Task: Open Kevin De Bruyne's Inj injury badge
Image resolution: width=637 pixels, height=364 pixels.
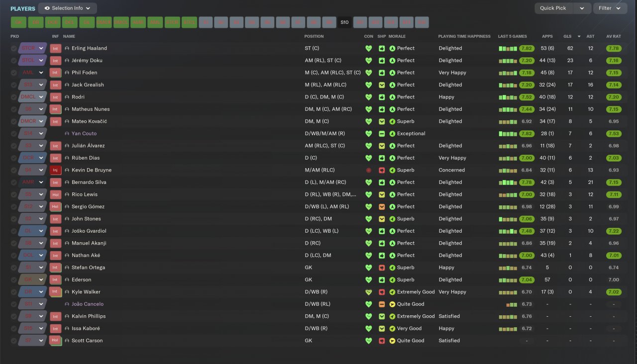Action: [x=56, y=170]
